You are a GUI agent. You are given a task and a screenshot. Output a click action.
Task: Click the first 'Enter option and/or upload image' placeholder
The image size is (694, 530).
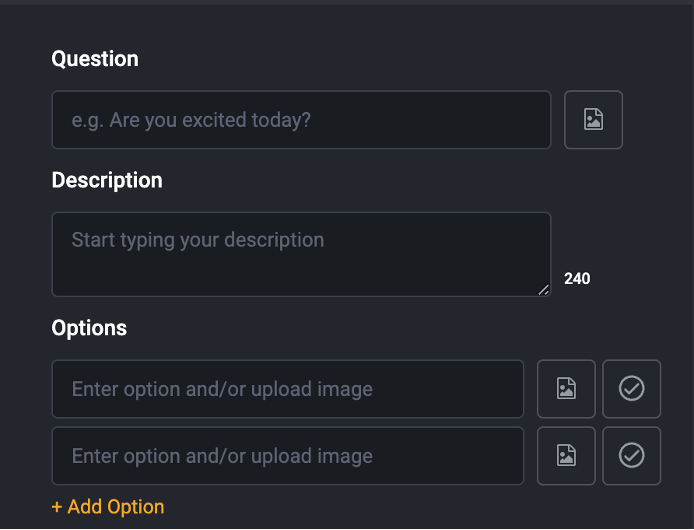coord(222,390)
